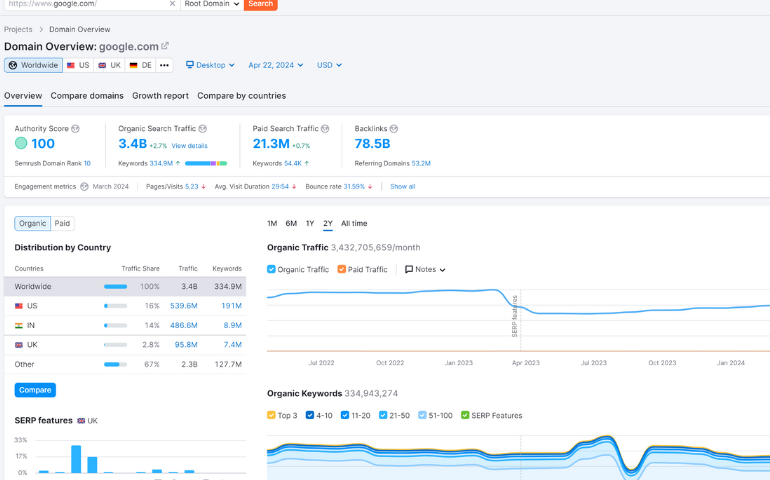Click the blue Compare button
The height and width of the screenshot is (480, 770).
[x=35, y=390]
